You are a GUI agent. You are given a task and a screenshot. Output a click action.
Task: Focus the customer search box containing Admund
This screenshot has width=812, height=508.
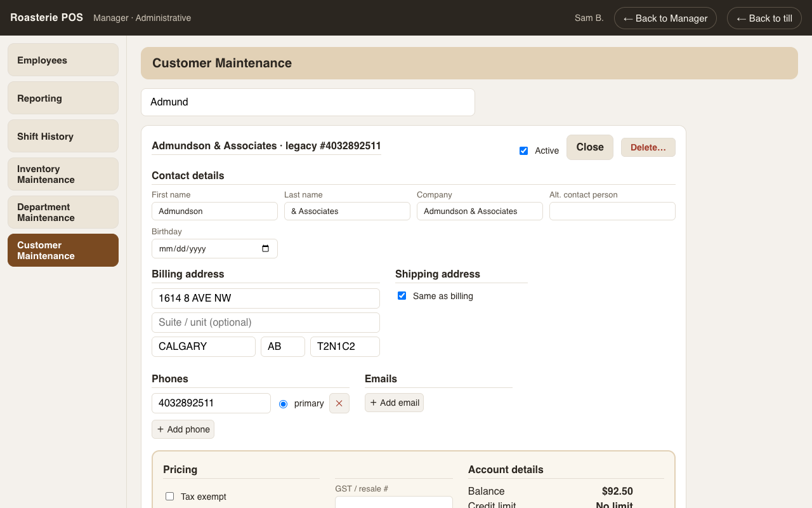click(308, 102)
